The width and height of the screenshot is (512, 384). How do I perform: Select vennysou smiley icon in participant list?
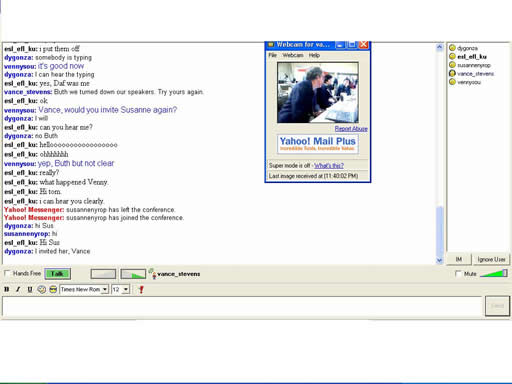point(452,82)
